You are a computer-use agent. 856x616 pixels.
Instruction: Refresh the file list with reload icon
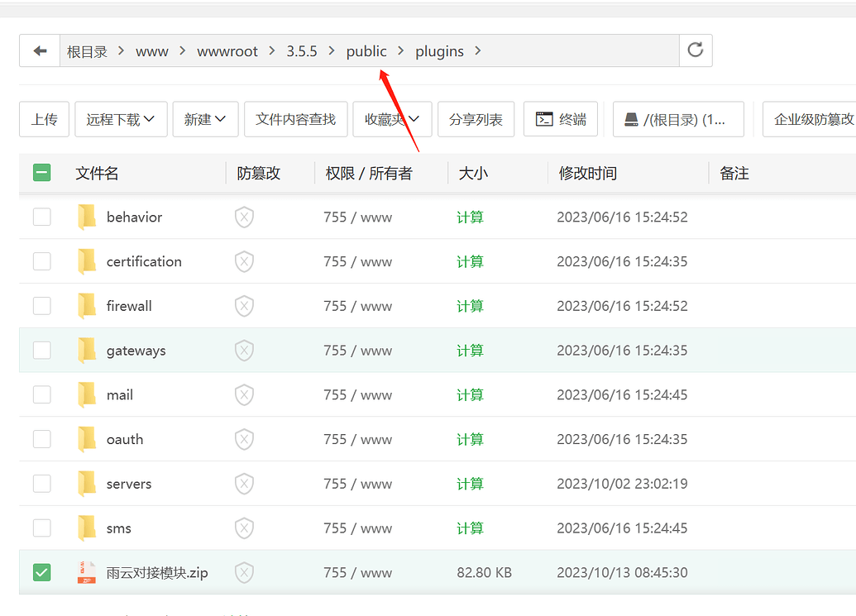pos(696,50)
